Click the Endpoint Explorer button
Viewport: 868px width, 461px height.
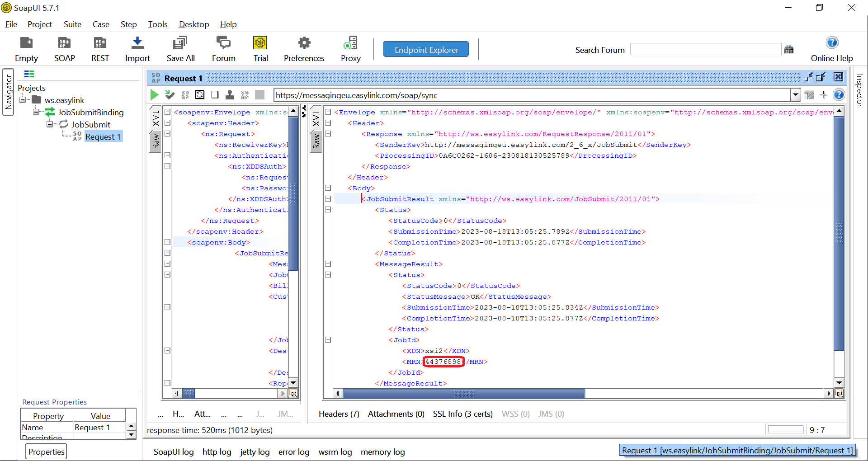(x=426, y=50)
